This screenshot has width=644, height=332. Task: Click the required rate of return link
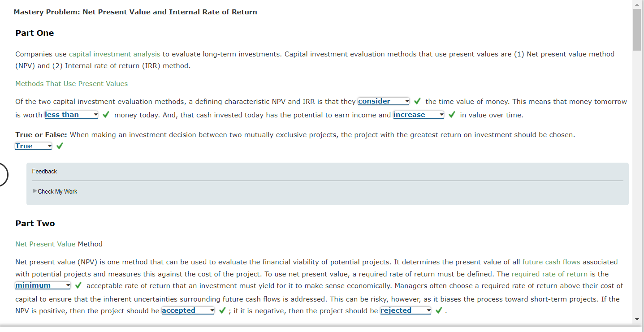(549, 274)
